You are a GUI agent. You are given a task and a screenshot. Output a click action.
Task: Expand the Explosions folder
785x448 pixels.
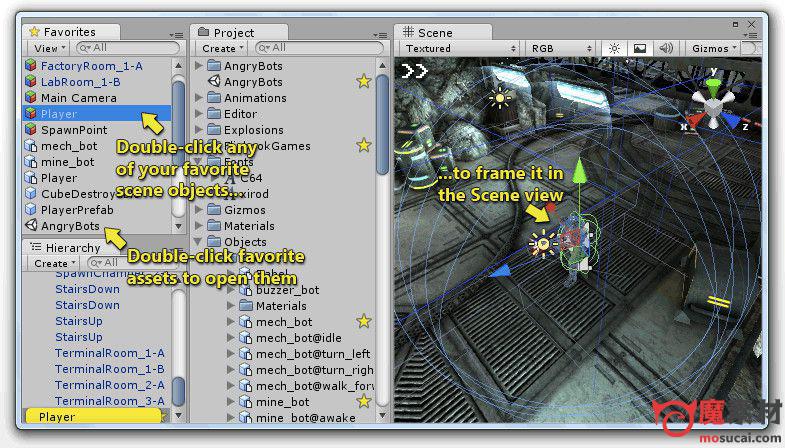coord(199,130)
